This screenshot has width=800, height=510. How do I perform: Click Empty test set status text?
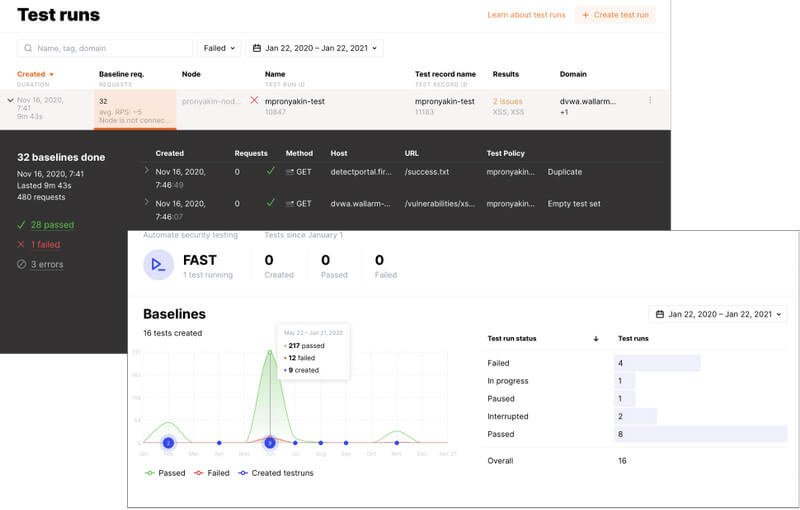click(x=574, y=203)
